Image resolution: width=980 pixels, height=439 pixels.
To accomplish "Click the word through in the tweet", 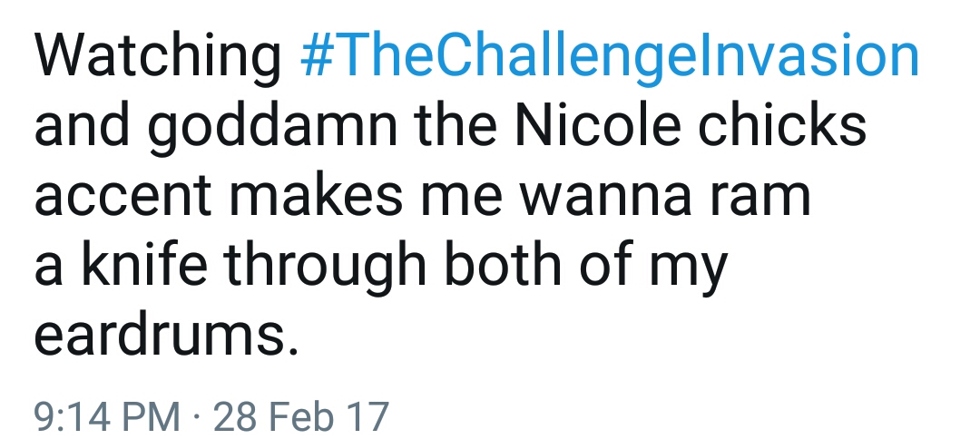I will pos(326,268).
